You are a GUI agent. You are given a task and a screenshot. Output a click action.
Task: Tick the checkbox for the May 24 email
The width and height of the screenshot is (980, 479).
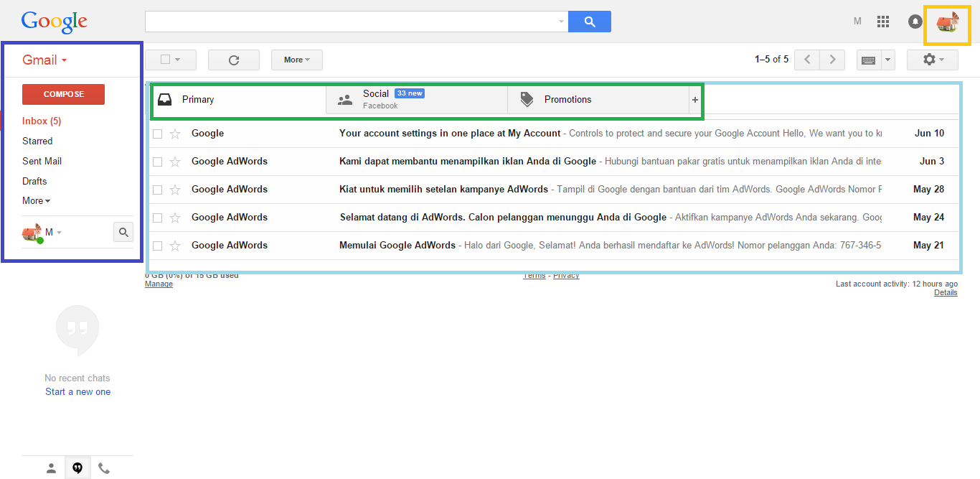(158, 218)
